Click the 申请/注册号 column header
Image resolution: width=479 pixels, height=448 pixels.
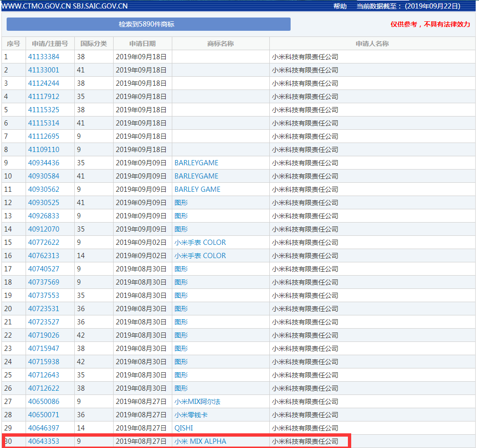point(50,44)
